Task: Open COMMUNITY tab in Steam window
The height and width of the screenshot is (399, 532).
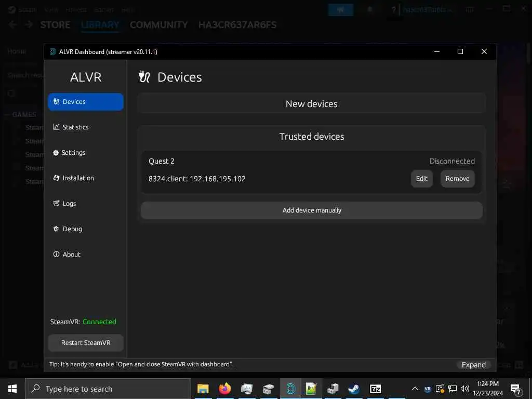Action: (158, 25)
